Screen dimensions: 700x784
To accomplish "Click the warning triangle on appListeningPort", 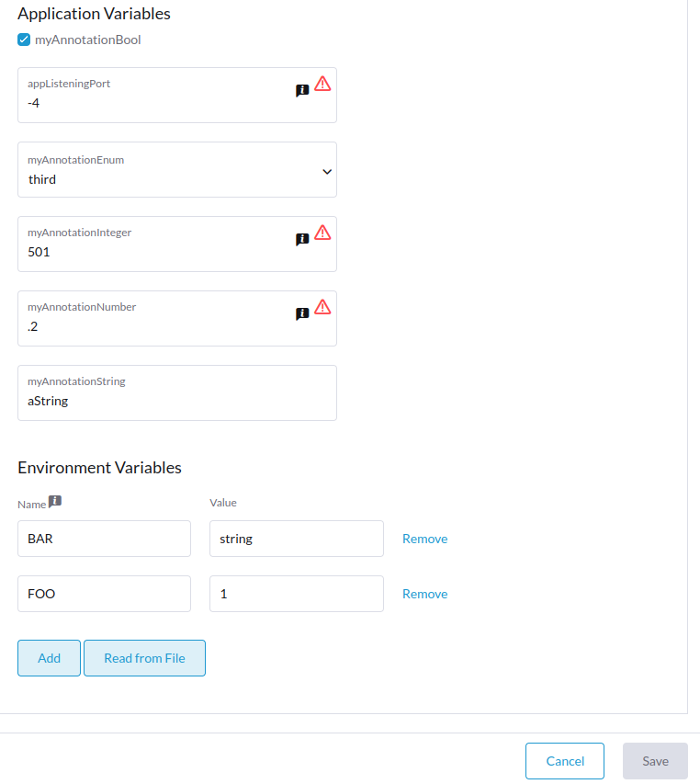I will [x=322, y=85].
